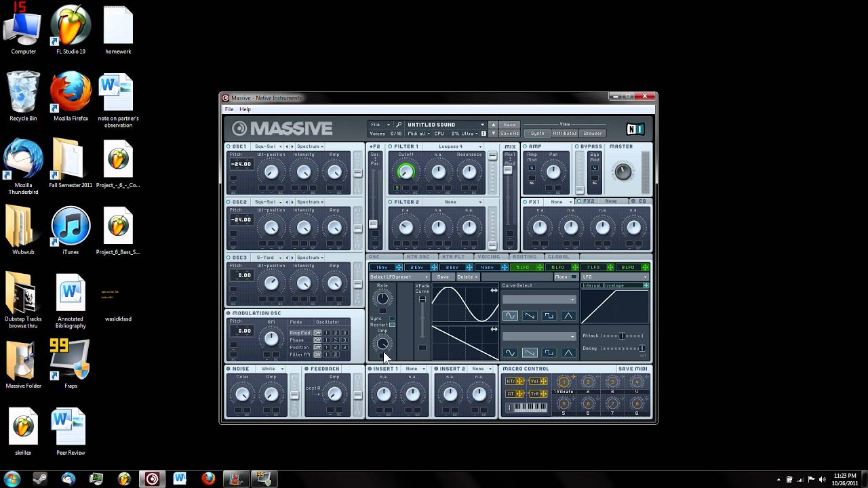Enable the Modulation OSC
This screenshot has height=488, width=868.
(x=229, y=313)
